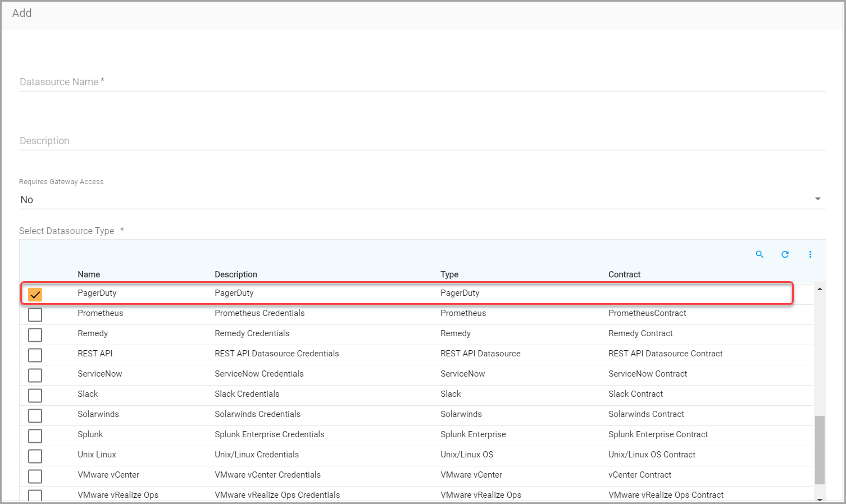846x504 pixels.
Task: Click the ServiceNow Credentials description
Action: [x=259, y=374]
